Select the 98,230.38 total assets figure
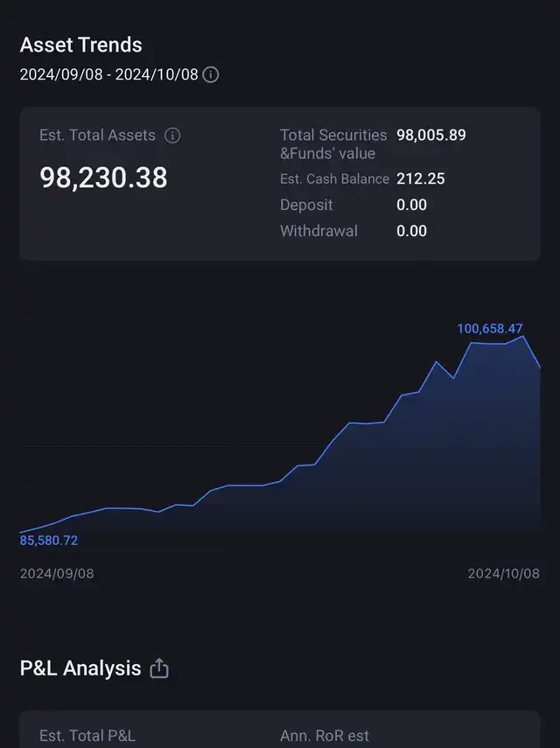 point(103,178)
